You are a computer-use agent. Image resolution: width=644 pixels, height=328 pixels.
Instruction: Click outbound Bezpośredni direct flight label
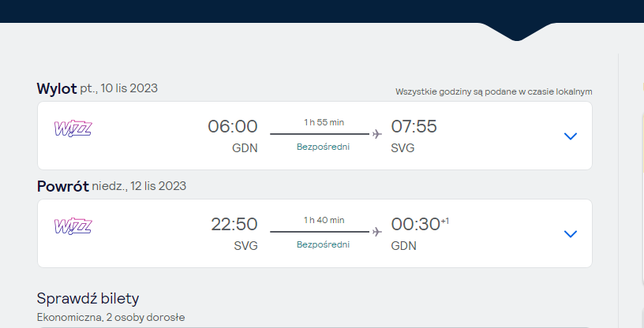click(324, 147)
